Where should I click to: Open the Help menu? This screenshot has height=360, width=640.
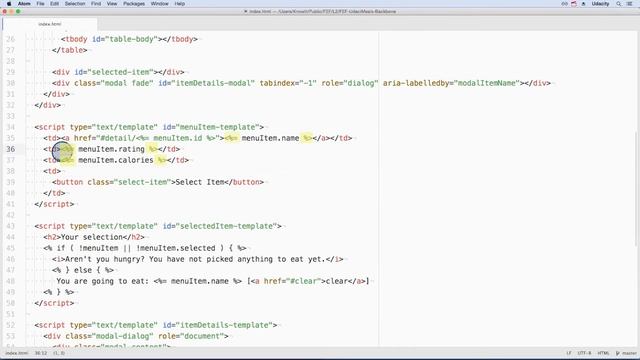(180, 4)
